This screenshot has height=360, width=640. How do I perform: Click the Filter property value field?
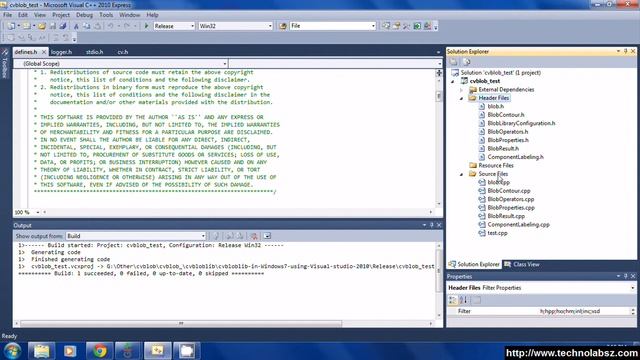pyautogui.click(x=585, y=311)
